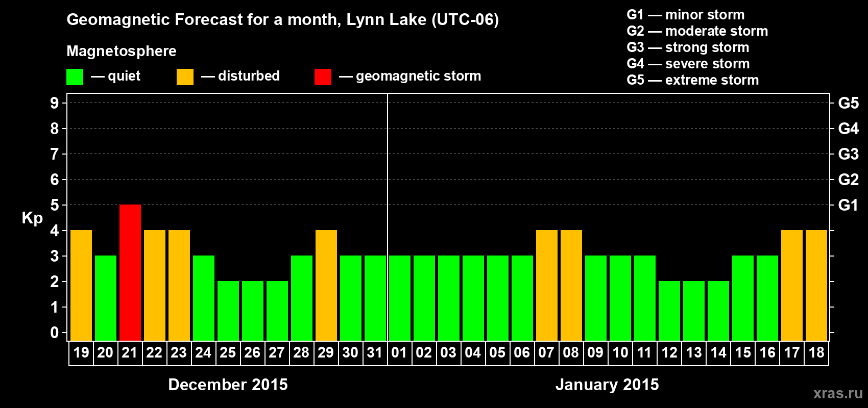Click the orange disturbed legend swatch
The image size is (868, 408).
[185, 77]
